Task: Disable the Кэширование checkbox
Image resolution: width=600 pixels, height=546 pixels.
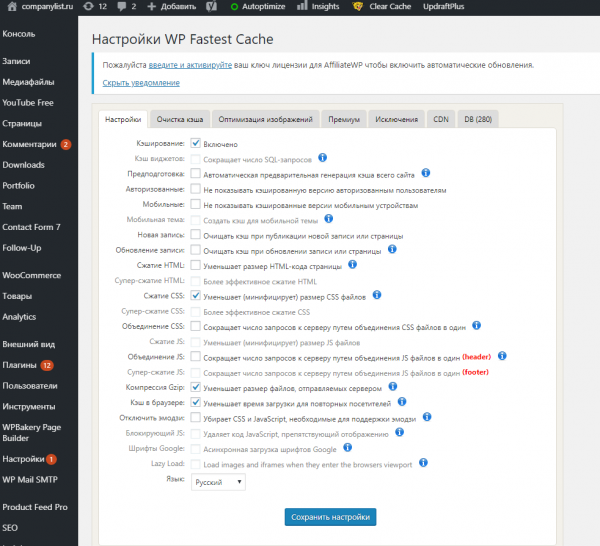Action: point(196,143)
